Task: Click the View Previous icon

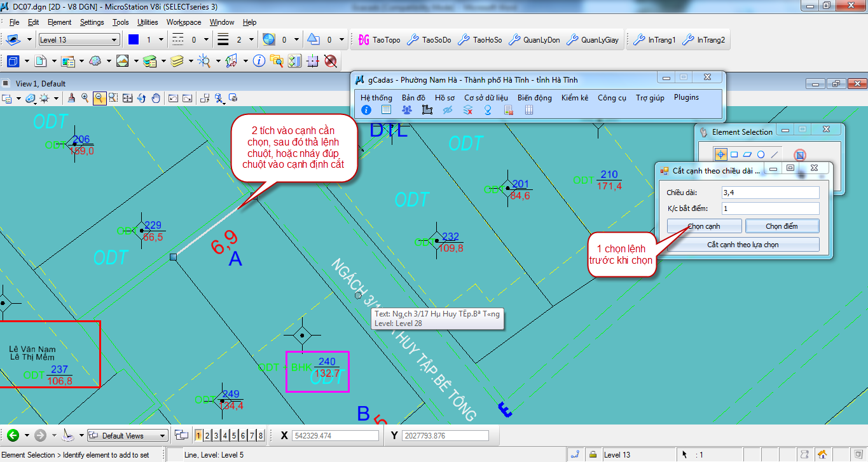Action: (173, 98)
